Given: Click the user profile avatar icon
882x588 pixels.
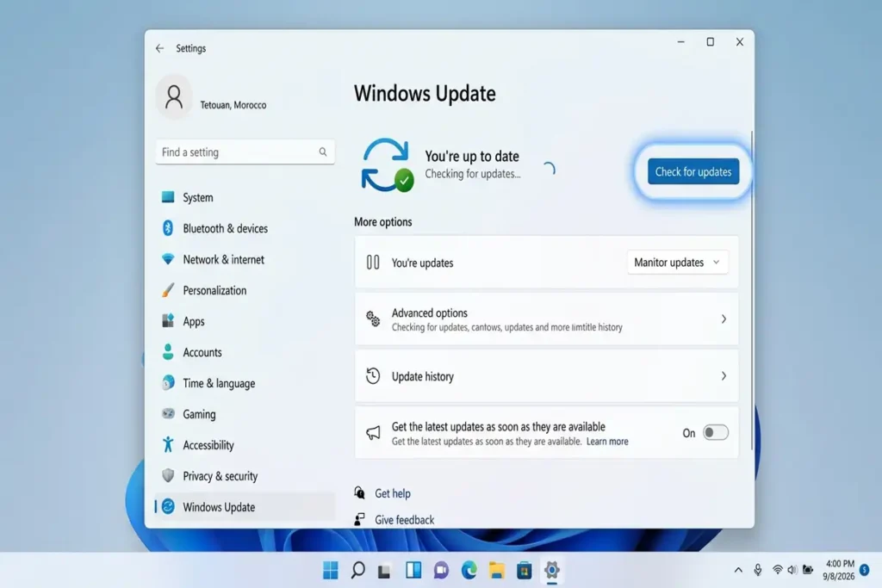Looking at the screenshot, I should [x=174, y=96].
